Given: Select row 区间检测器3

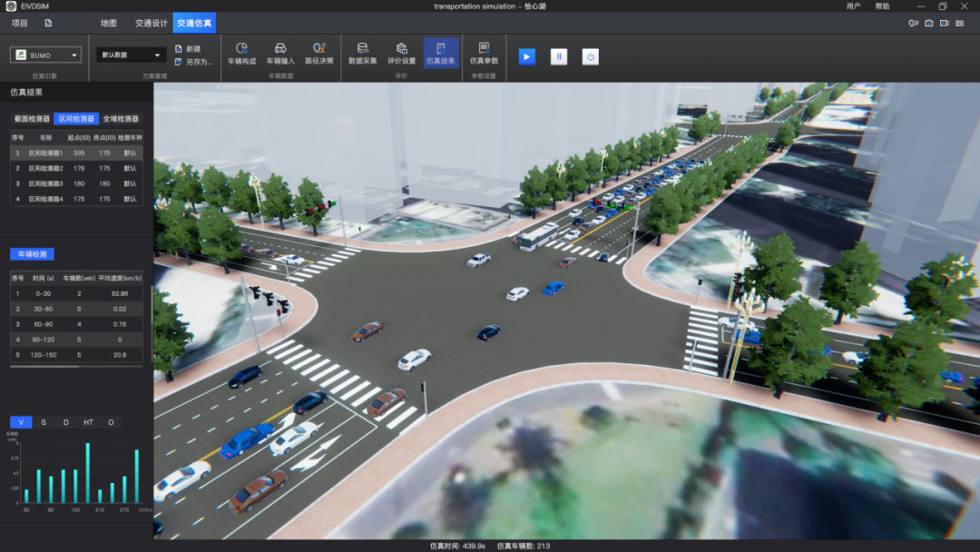Looking at the screenshot, I should click(x=76, y=183).
